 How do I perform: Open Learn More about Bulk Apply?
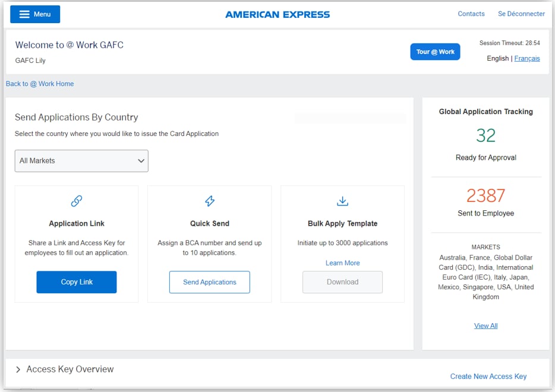[342, 263]
